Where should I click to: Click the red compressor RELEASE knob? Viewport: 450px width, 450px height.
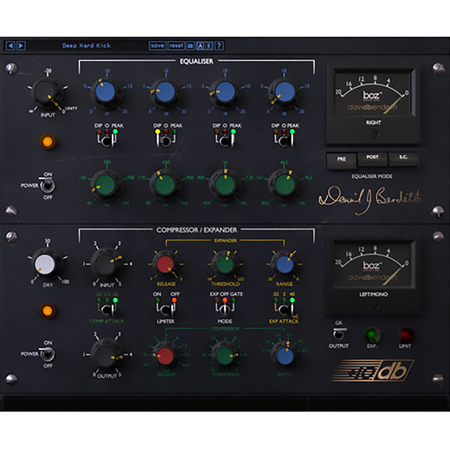[165, 355]
